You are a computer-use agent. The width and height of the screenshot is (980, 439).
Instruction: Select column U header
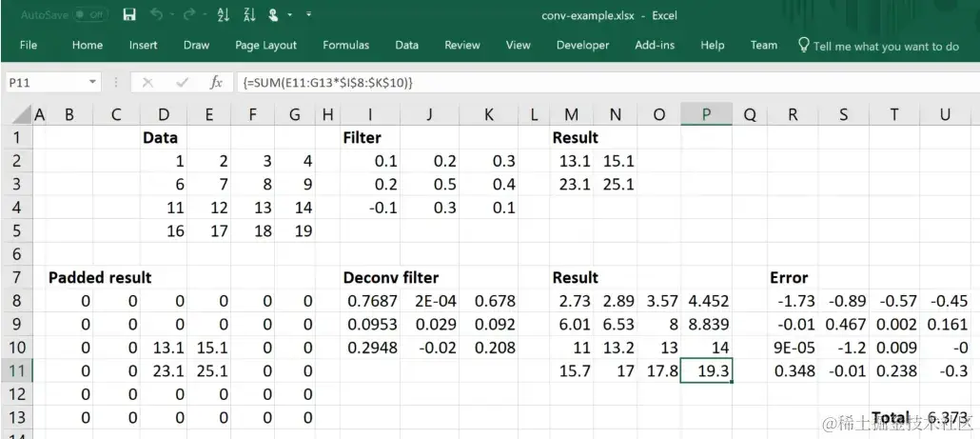(945, 114)
